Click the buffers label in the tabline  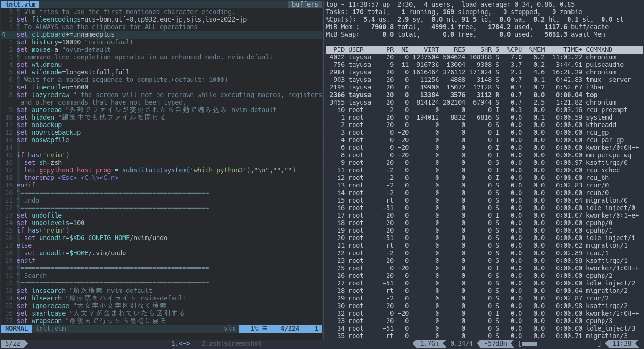click(x=305, y=4)
